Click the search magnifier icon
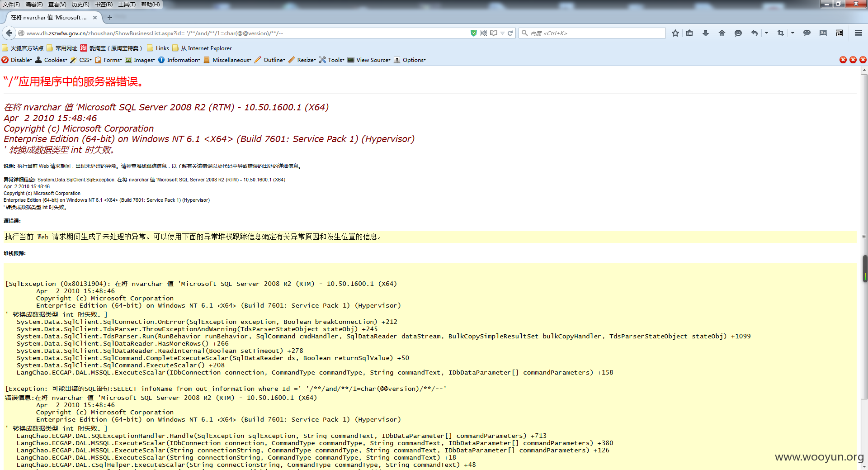 click(x=525, y=33)
